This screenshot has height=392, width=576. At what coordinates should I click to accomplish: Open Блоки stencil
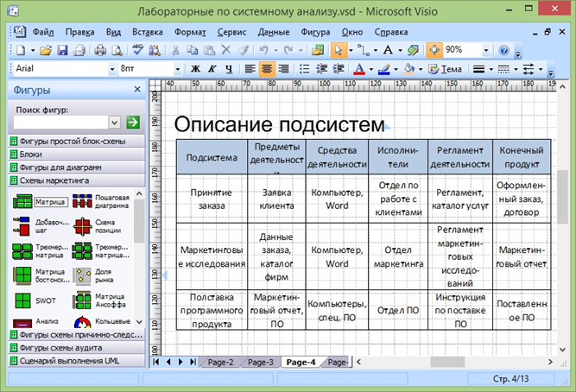click(76, 155)
